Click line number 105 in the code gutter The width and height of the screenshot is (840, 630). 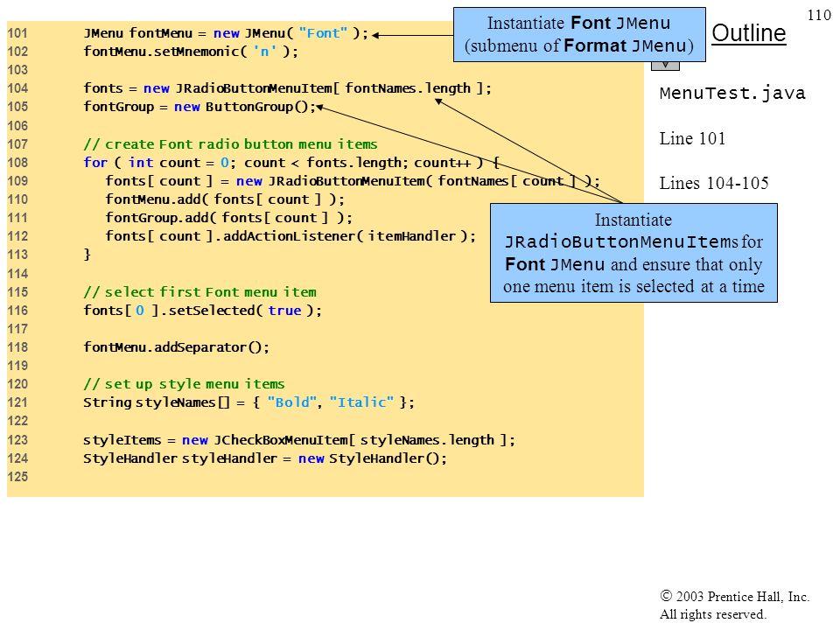pos(17,107)
